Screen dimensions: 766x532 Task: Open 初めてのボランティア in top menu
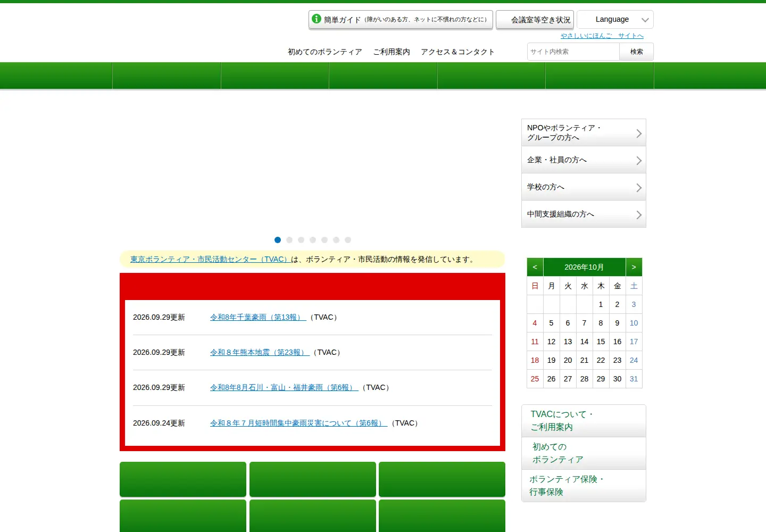pos(325,52)
